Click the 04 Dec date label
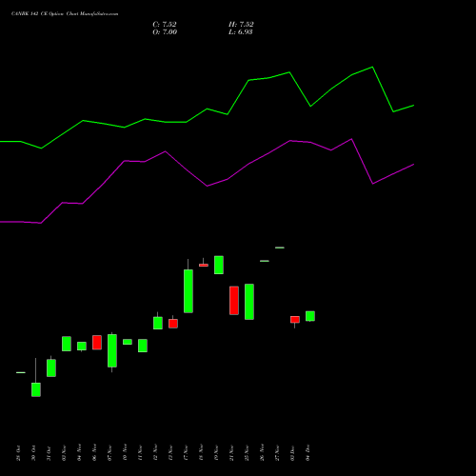The height and width of the screenshot is (476, 476). coord(307,452)
